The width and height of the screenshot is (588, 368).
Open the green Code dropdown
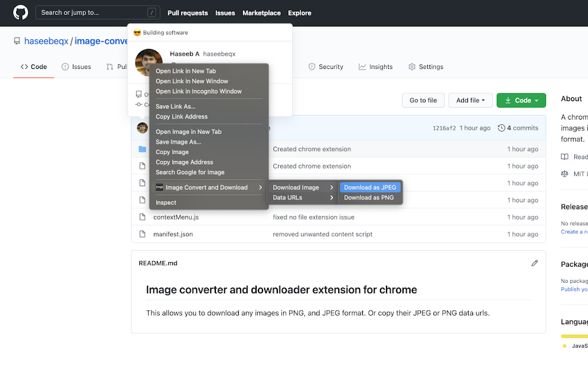click(x=521, y=100)
